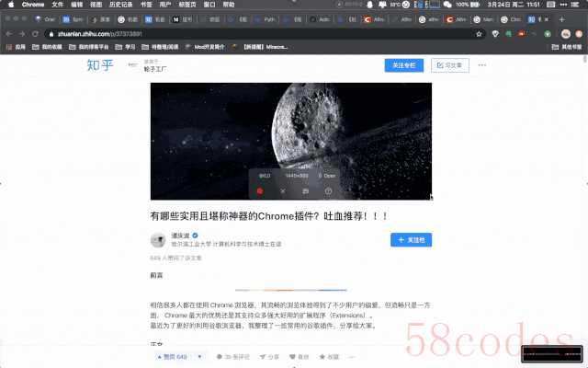Open the recorder's folder icon
Image resolution: width=588 pixels, height=368 pixels.
click(305, 190)
